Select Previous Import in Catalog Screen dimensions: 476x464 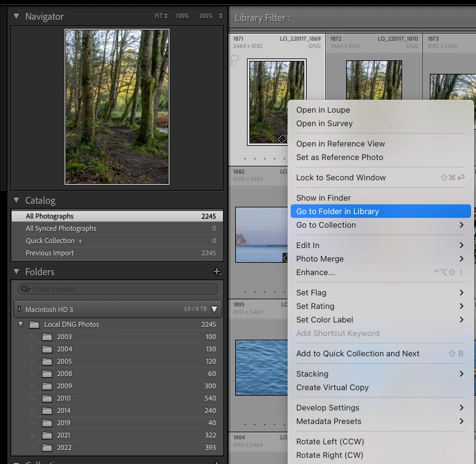(117, 253)
